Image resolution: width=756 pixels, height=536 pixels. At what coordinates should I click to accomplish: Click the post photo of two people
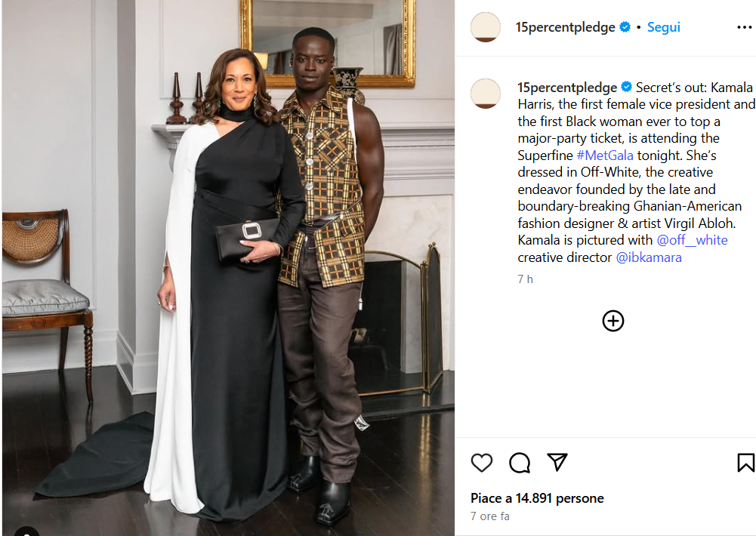228,268
